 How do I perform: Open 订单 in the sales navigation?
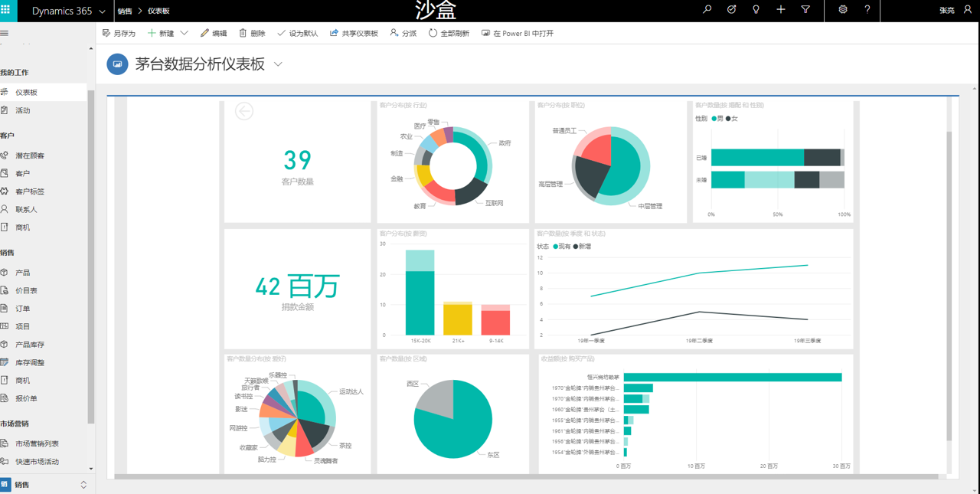23,309
